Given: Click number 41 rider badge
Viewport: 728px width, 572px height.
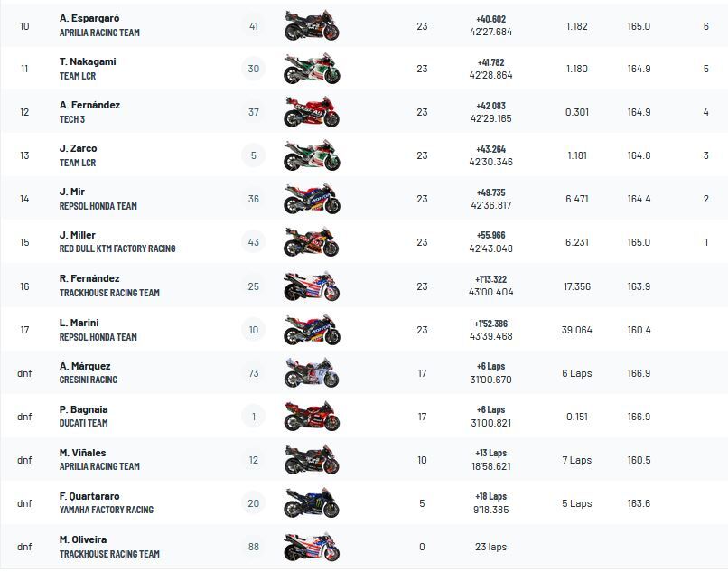Looking at the screenshot, I should point(254,26).
